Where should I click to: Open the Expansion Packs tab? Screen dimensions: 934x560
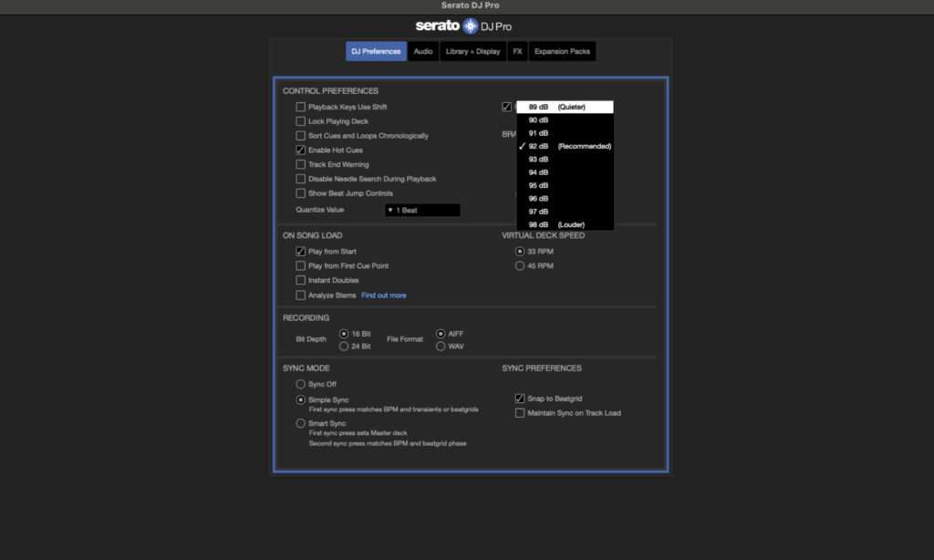561,51
